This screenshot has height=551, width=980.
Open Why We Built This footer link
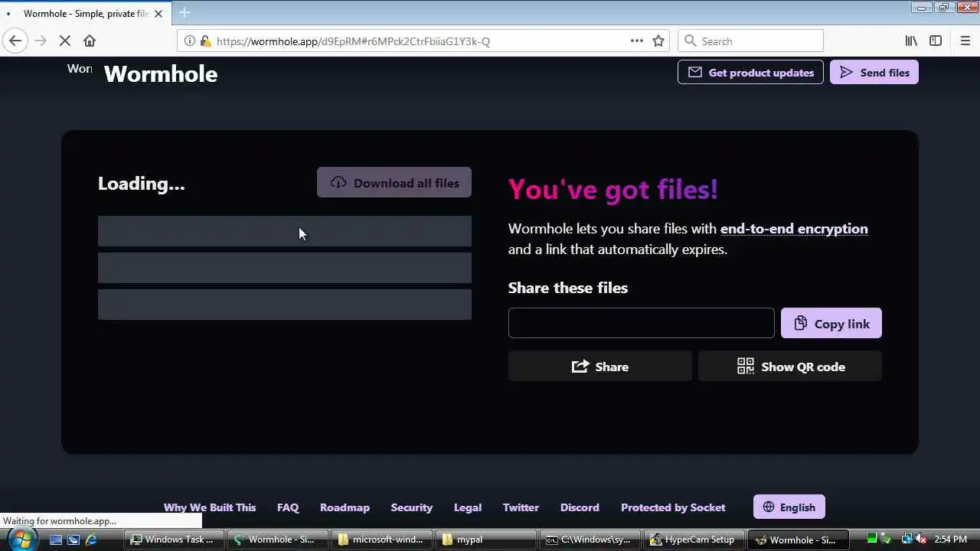pos(210,507)
